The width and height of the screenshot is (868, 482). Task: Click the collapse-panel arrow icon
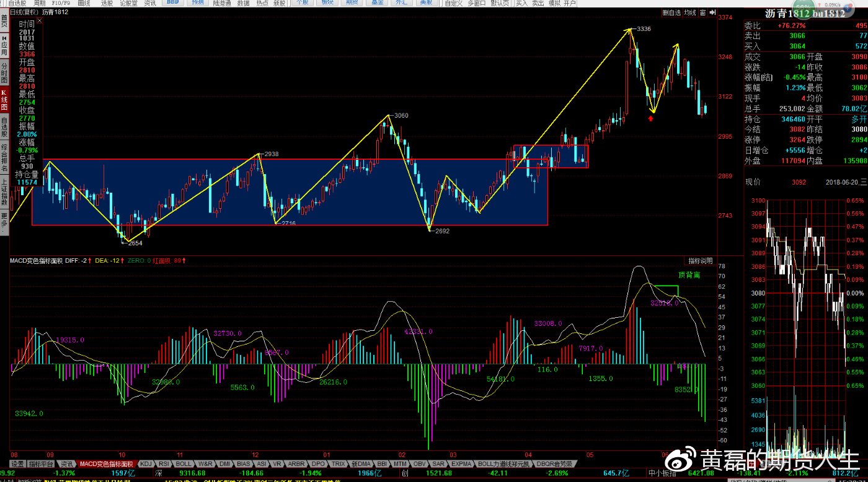pyautogui.click(x=712, y=12)
